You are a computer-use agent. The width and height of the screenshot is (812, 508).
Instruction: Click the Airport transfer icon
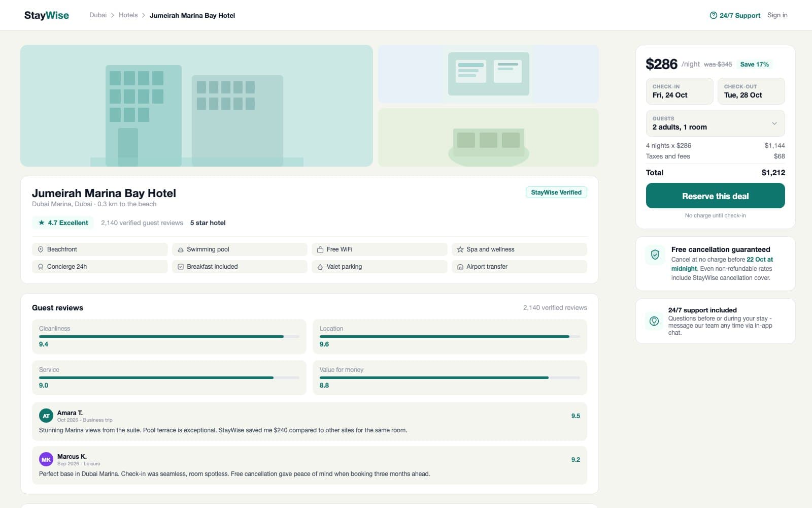pyautogui.click(x=460, y=267)
